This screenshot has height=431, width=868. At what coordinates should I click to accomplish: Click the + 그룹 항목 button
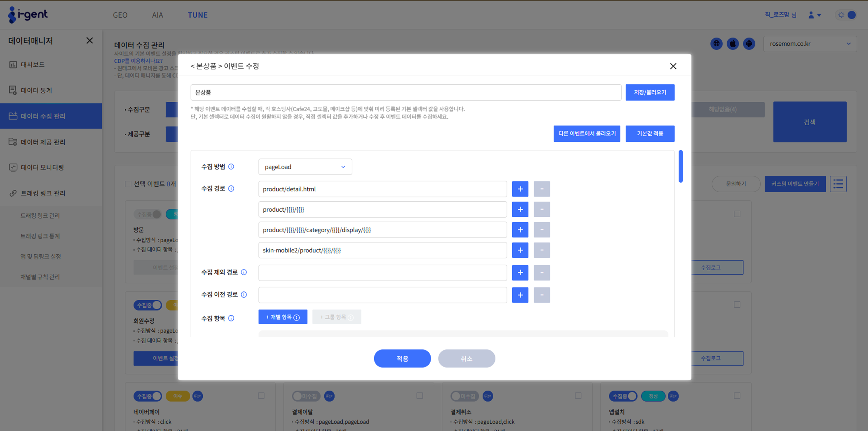pyautogui.click(x=337, y=317)
